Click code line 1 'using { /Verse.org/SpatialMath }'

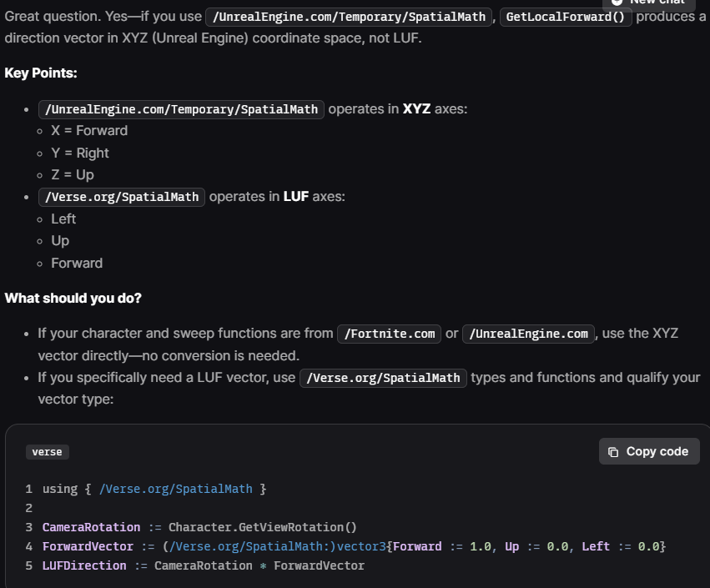154,489
